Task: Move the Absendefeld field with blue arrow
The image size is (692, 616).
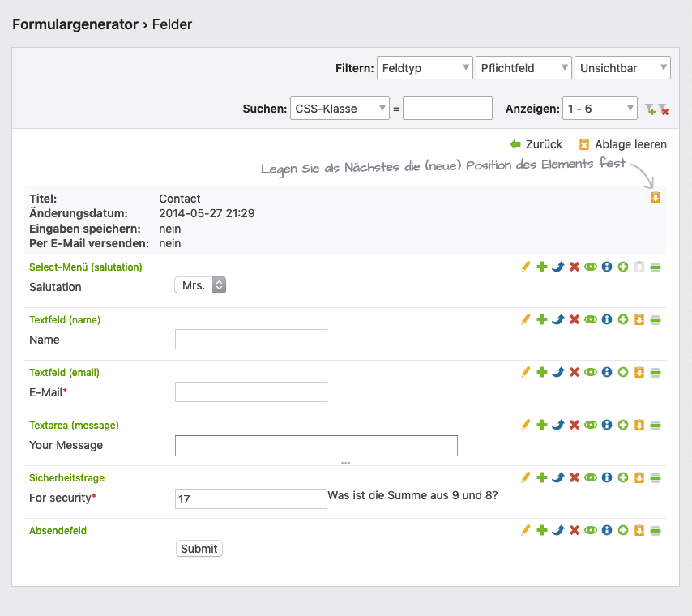Action: click(557, 530)
